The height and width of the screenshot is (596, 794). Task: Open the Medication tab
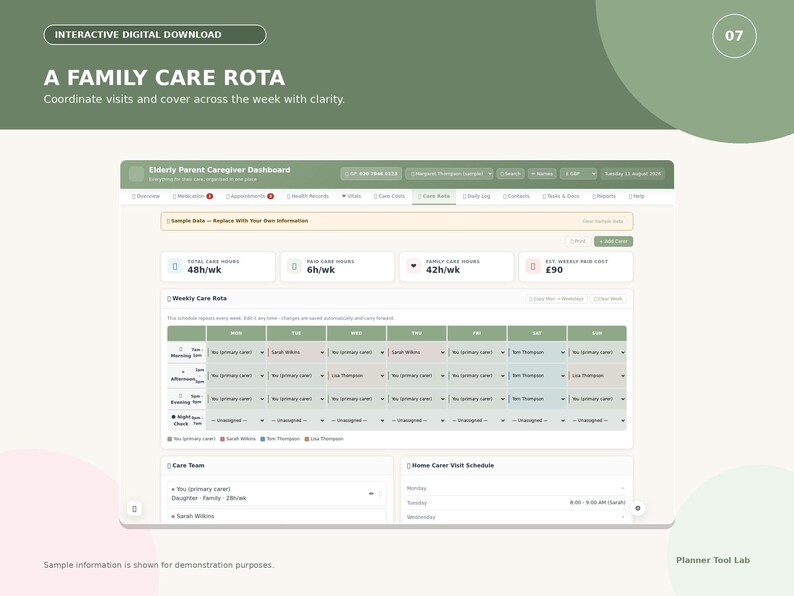point(192,196)
